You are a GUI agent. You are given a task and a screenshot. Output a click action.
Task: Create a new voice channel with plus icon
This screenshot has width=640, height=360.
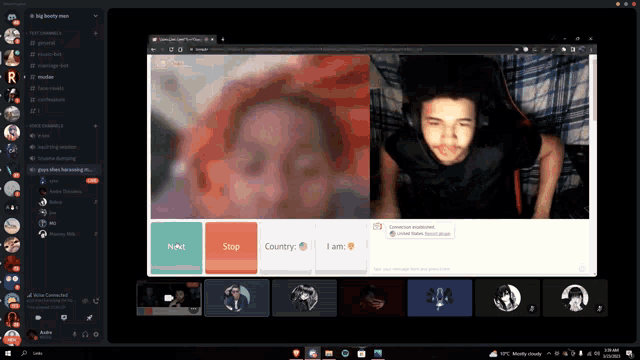pos(96,126)
